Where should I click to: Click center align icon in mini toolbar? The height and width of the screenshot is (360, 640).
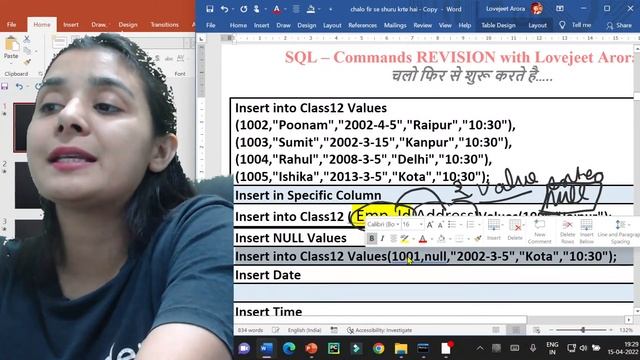[393, 239]
